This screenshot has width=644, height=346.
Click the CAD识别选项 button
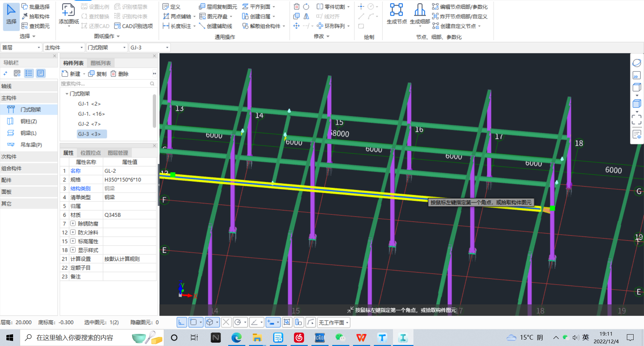pyautogui.click(x=134, y=26)
